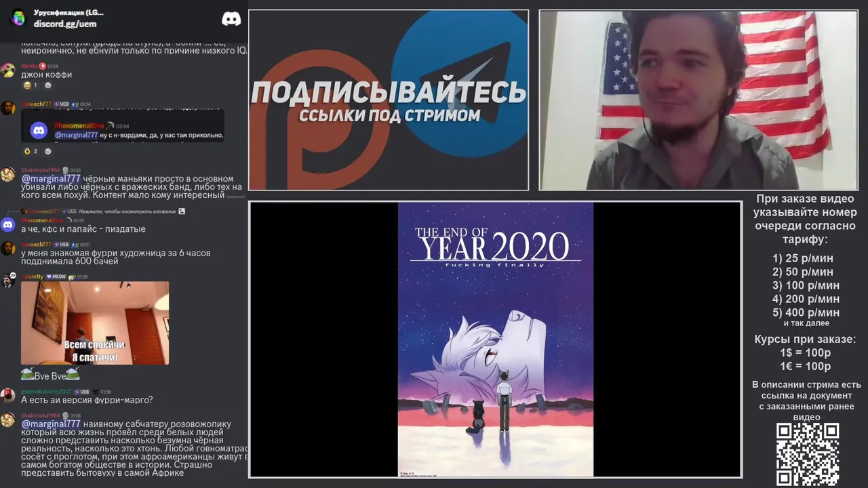Open the discord.gg/uem invite link
This screenshot has width=868, height=488.
[x=65, y=24]
